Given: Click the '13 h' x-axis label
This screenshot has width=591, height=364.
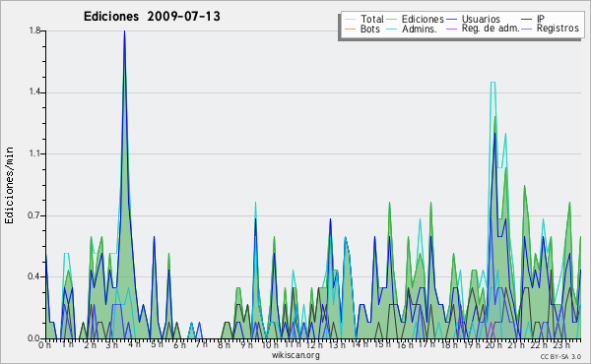Looking at the screenshot, I should click(x=337, y=344).
